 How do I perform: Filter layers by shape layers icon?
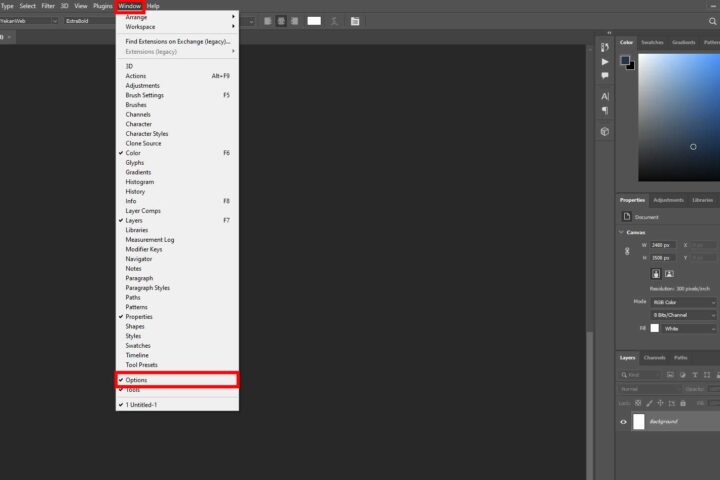[x=707, y=375]
